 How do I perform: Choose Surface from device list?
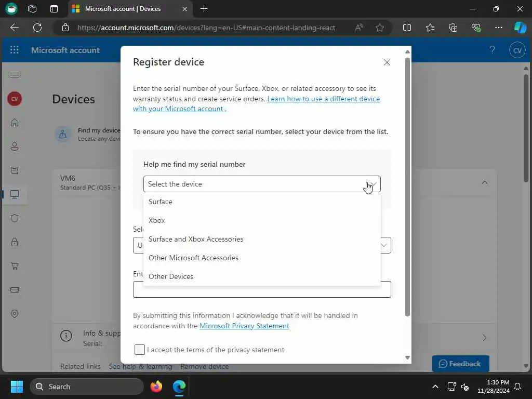click(x=262, y=202)
